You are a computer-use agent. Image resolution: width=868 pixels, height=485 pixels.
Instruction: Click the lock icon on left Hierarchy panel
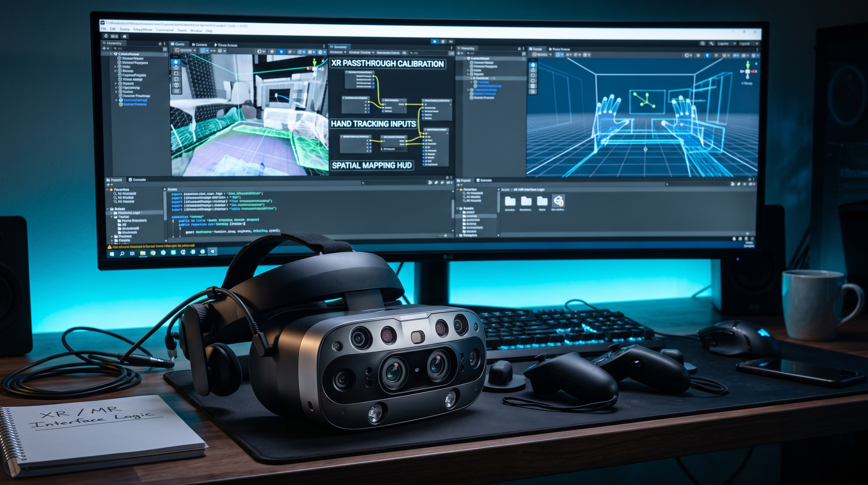point(160,44)
